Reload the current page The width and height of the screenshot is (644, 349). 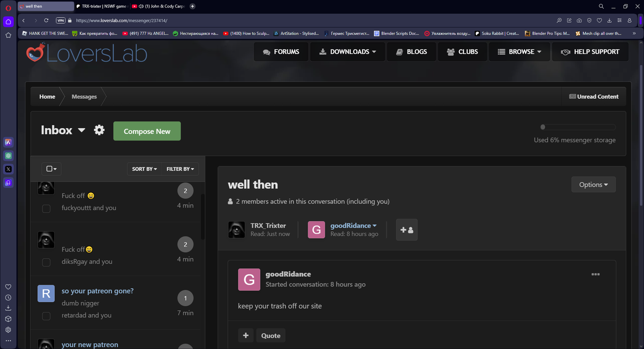46,21
